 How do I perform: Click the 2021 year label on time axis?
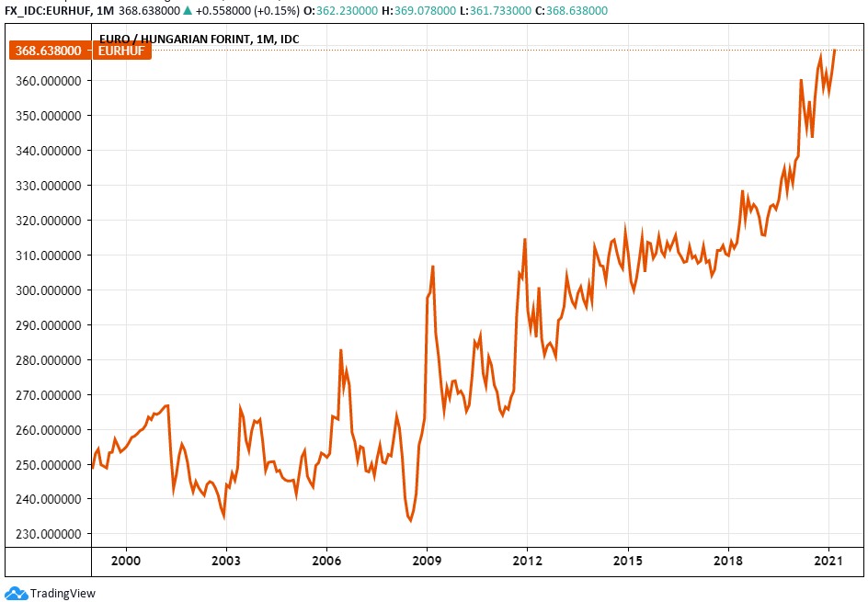coord(828,561)
